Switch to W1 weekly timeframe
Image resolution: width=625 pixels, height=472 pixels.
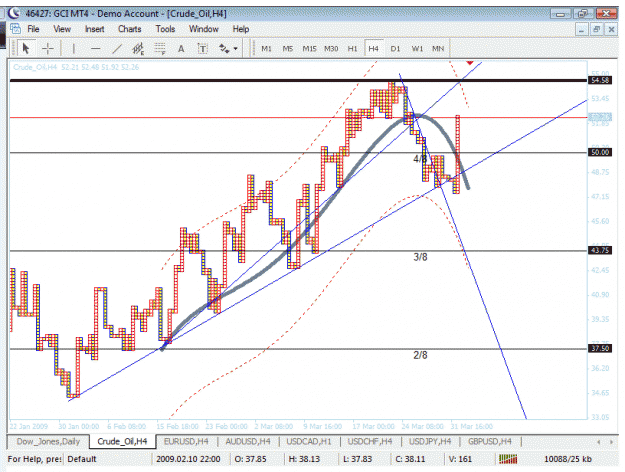click(x=417, y=49)
